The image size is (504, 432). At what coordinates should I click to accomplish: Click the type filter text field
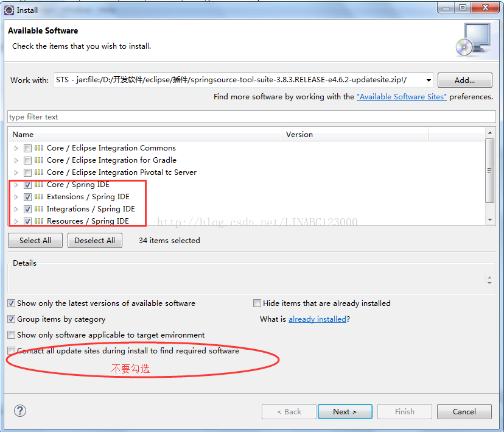pyautogui.click(x=251, y=117)
